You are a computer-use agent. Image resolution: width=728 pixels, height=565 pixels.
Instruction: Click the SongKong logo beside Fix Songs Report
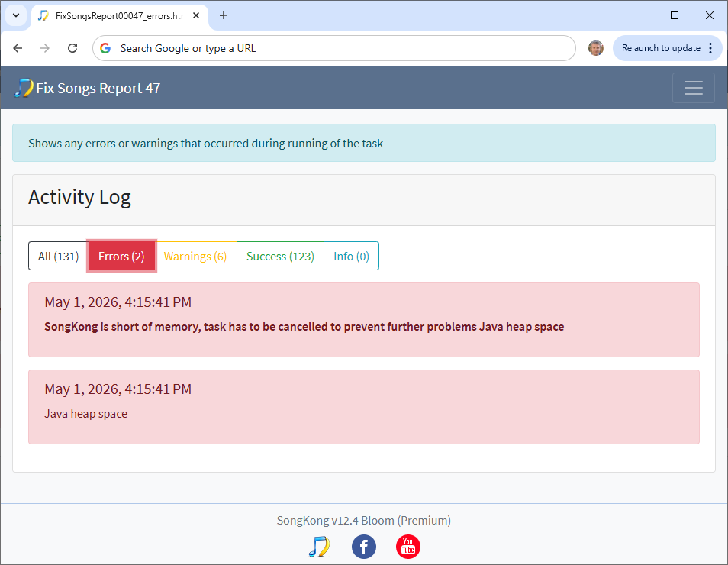click(24, 88)
